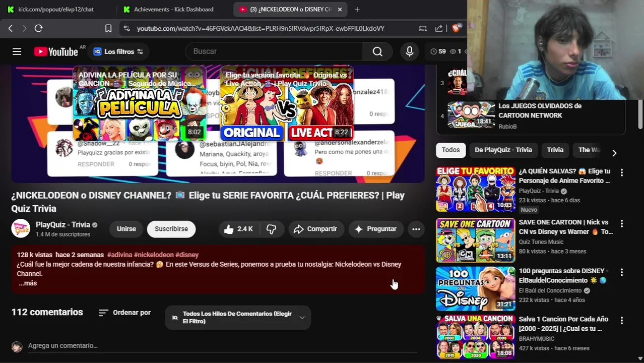
Task: Click 100 preguntas sobre DISNEY title
Action: [563, 276]
